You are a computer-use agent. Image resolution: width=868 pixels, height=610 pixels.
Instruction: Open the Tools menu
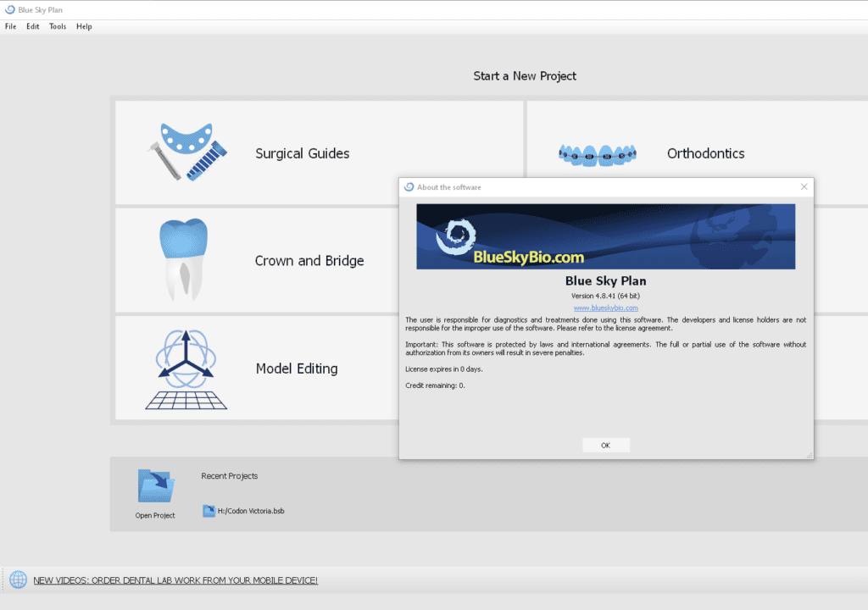58,26
